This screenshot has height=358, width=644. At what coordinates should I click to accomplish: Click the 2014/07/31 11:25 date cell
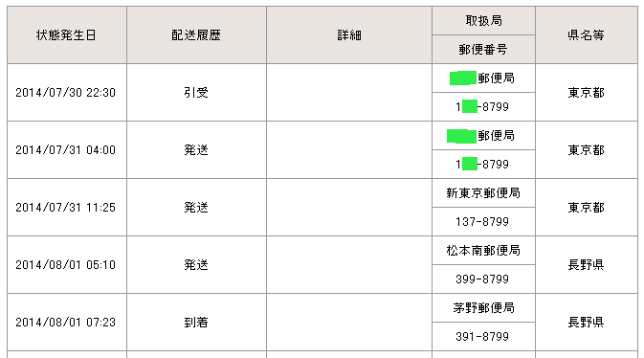(67, 207)
